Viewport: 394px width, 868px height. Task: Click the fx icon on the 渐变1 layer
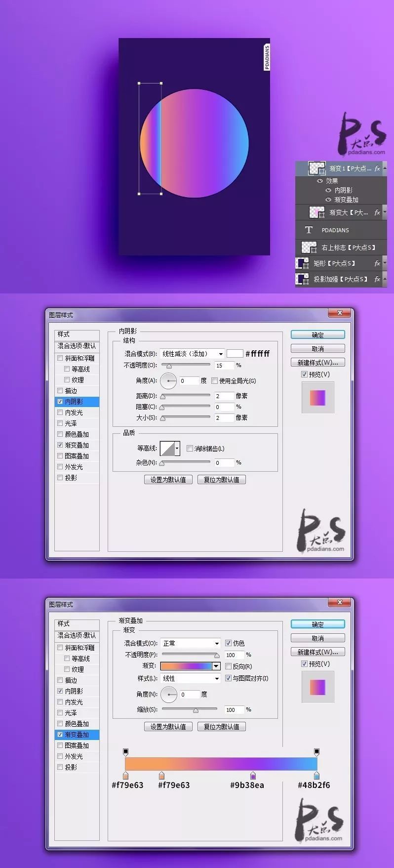pyautogui.click(x=377, y=168)
